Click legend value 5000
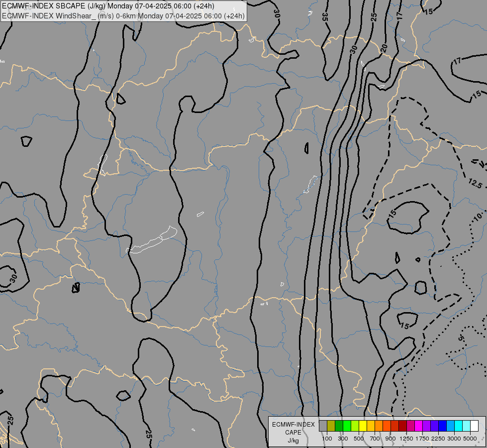This screenshot has height=448, width=487. [470, 439]
